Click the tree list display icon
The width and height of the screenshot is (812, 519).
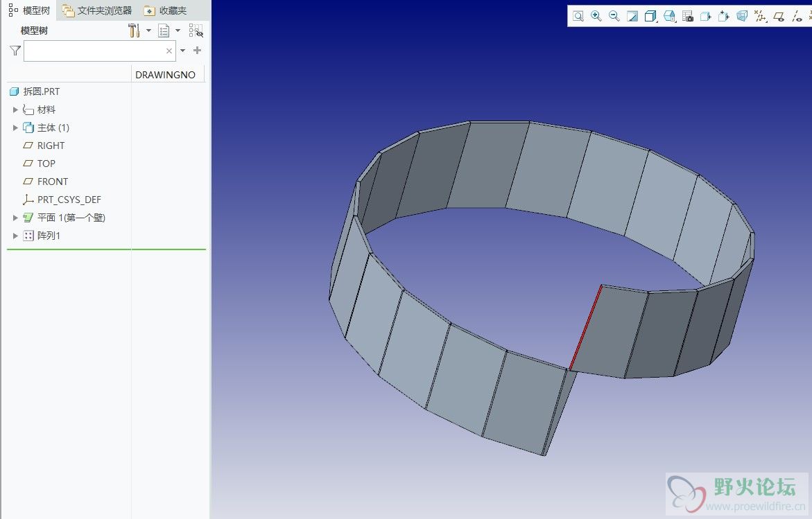click(x=164, y=30)
